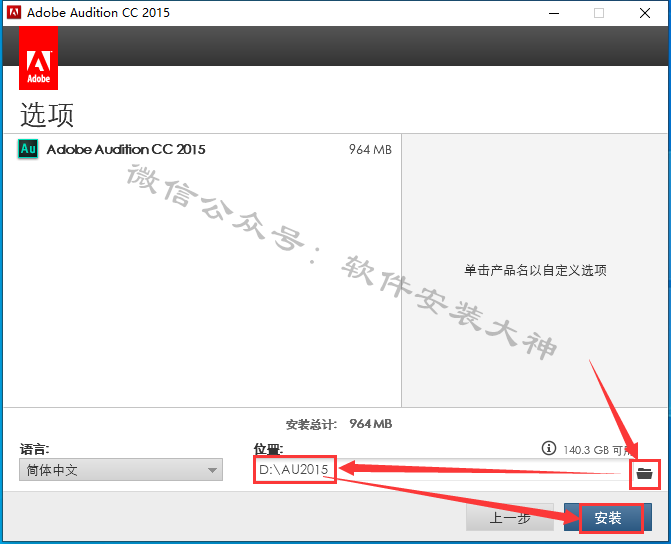Screen dimensions: 671x544
Task: Click the 位置 label
Action: tap(268, 449)
